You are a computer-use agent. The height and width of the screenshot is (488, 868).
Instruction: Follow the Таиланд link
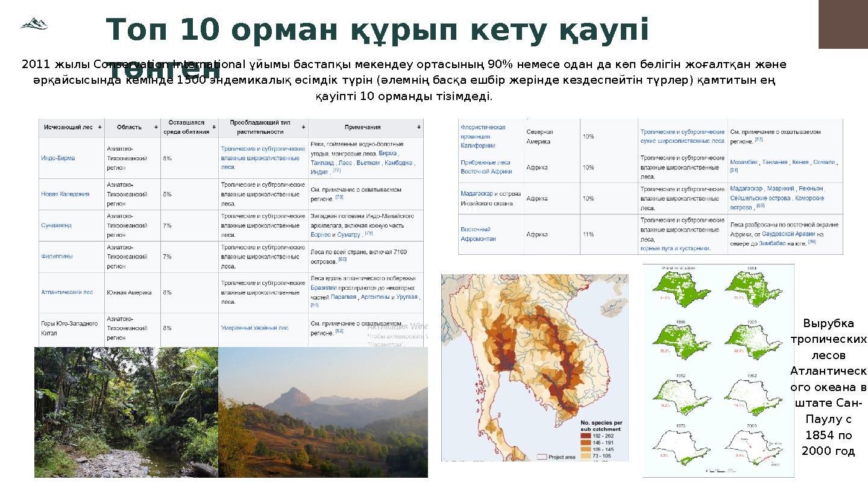point(322,163)
